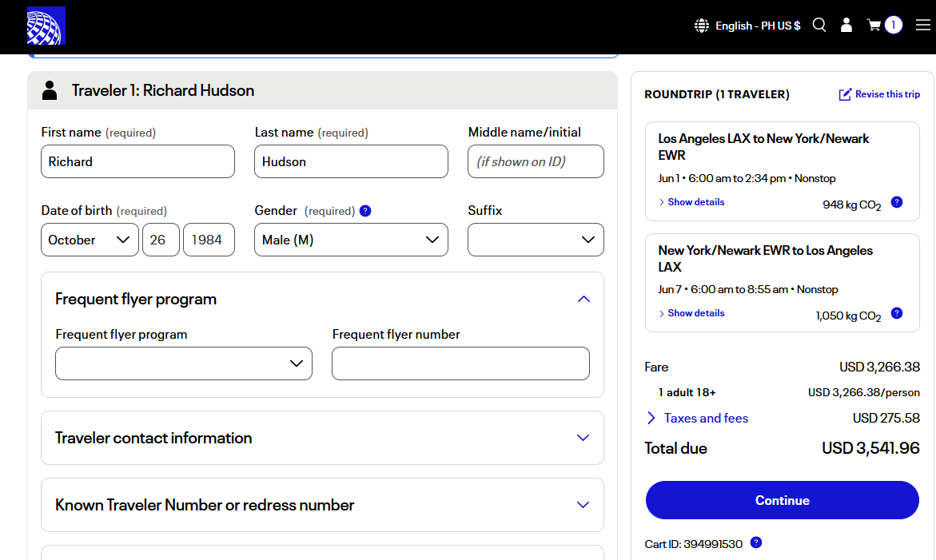
Task: Click the Traveler 1: Richard Hudson heading
Action: (163, 90)
